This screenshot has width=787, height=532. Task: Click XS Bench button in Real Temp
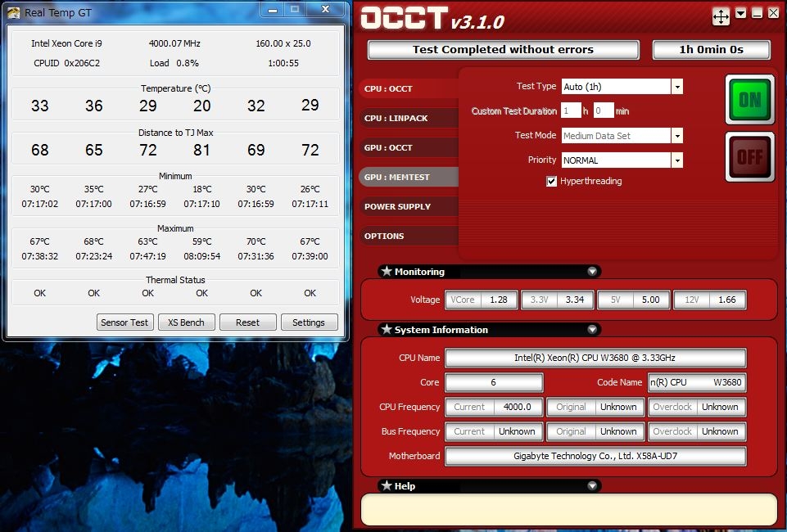(x=186, y=322)
